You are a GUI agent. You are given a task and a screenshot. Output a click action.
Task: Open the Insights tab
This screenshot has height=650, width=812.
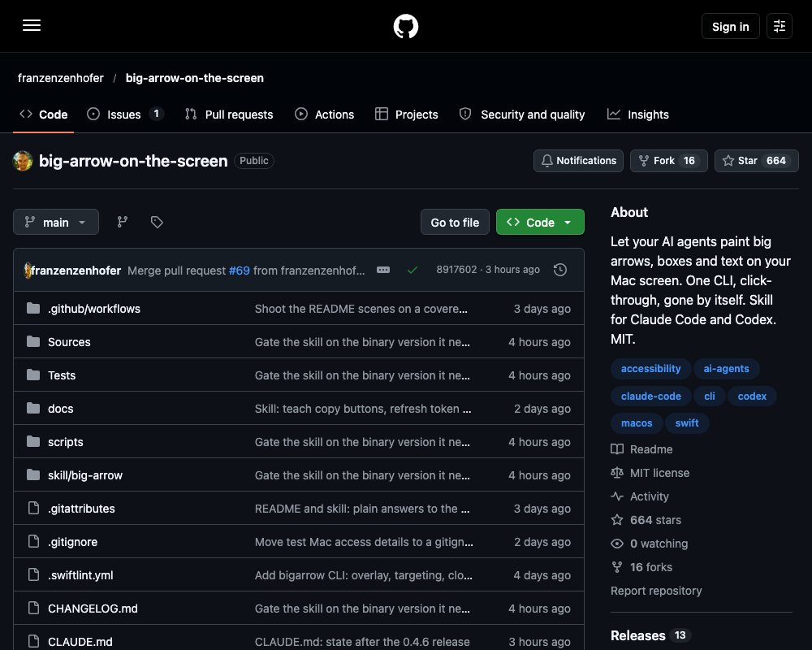tap(638, 114)
